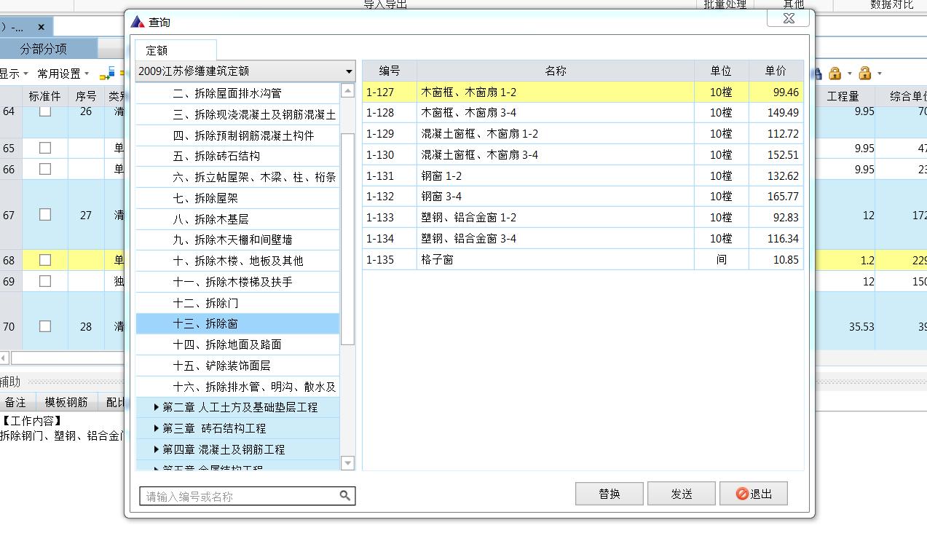Select quota row 1-134 塑钢、铝合金窗 3-4
This screenshot has width=927, height=560.
(x=583, y=239)
